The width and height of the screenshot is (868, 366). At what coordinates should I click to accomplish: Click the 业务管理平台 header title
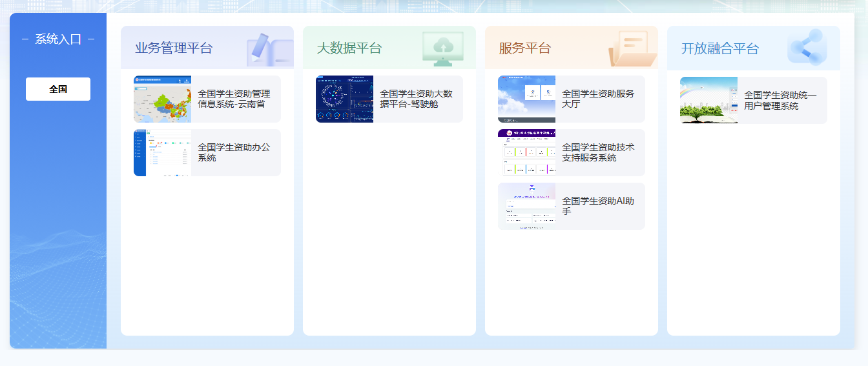click(x=174, y=48)
